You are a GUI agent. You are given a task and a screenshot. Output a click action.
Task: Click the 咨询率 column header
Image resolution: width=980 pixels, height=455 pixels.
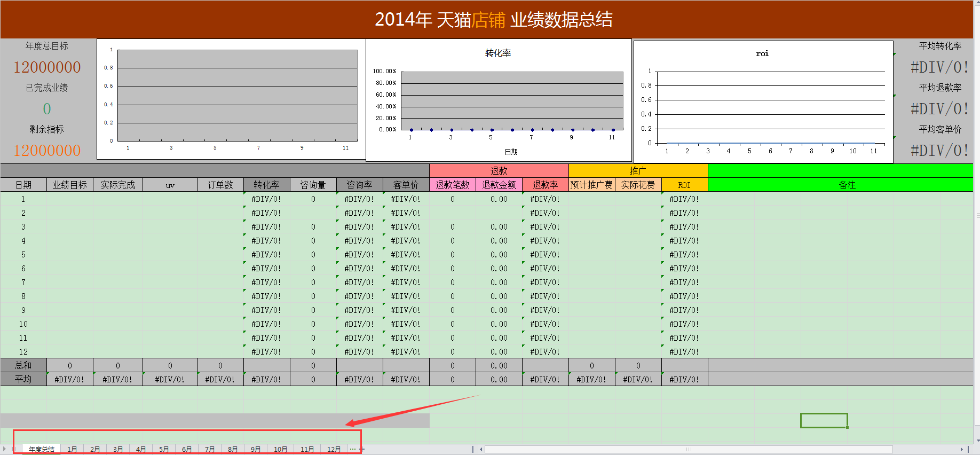pyautogui.click(x=360, y=185)
